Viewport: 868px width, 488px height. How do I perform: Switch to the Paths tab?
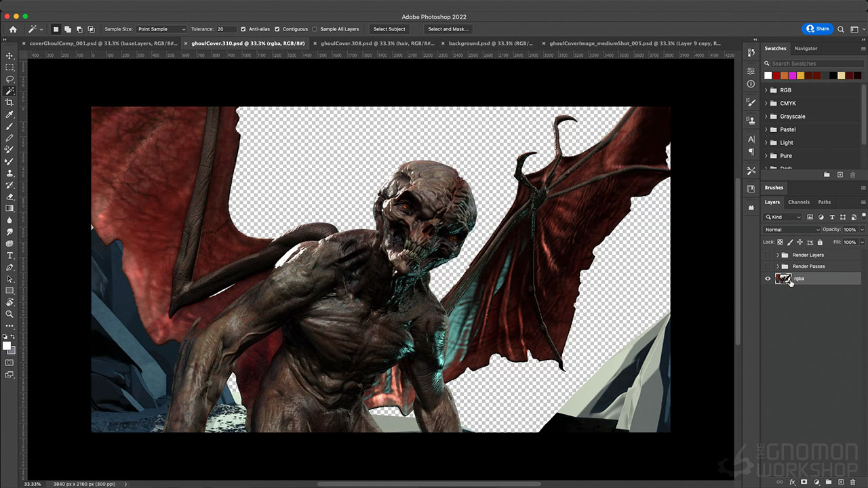pyautogui.click(x=824, y=202)
